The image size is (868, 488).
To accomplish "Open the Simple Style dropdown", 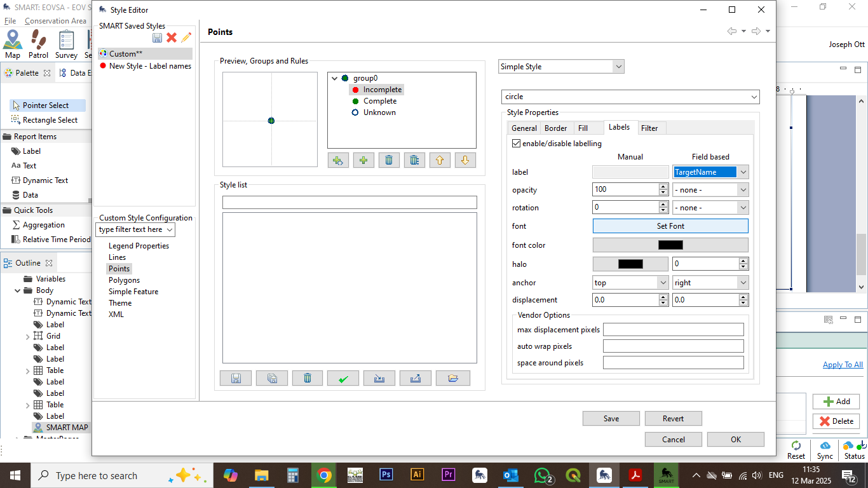I will [618, 67].
